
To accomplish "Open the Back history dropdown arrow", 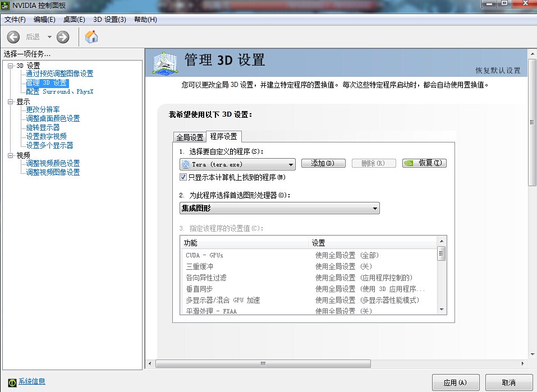I will point(49,37).
